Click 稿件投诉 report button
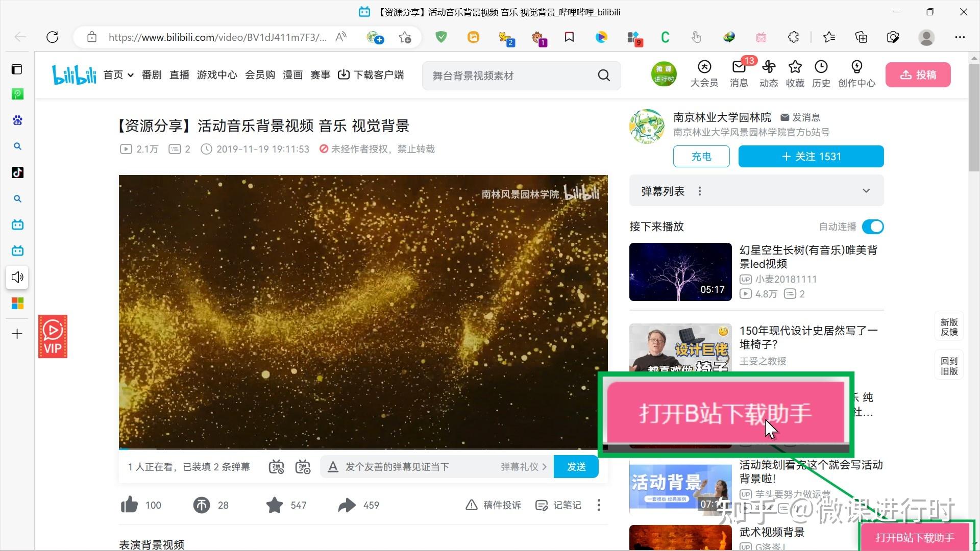The height and width of the screenshot is (551, 980). click(x=494, y=505)
